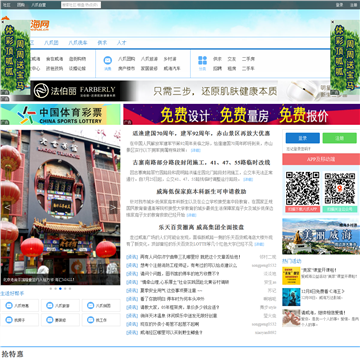Open 八爪自营 in the top bar

39,5
